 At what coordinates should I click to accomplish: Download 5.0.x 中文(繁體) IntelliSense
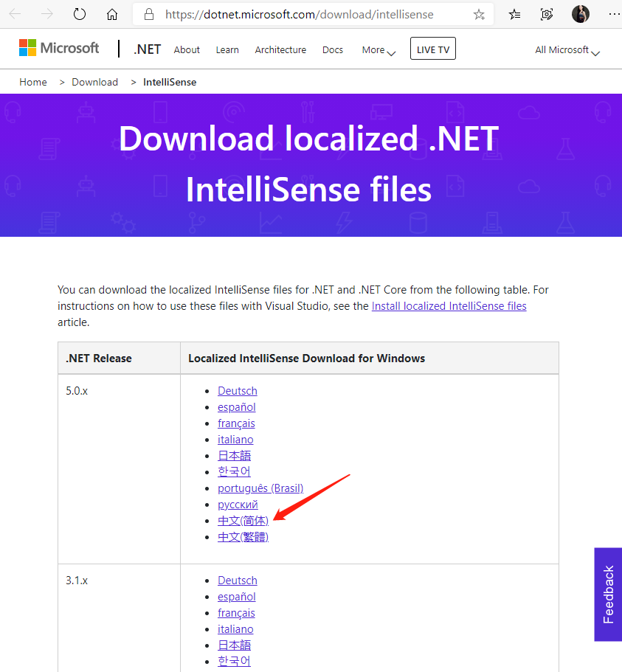coord(243,537)
